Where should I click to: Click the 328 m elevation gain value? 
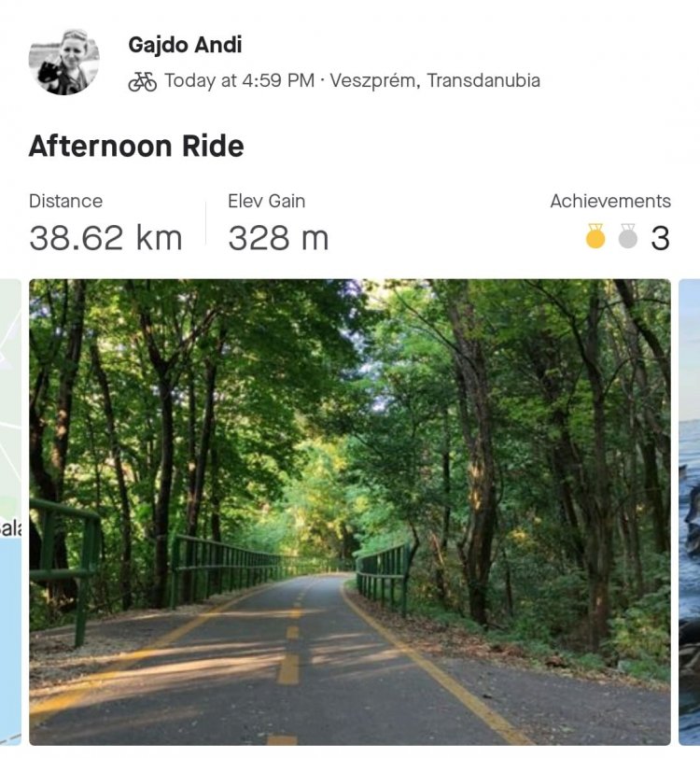pos(278,238)
